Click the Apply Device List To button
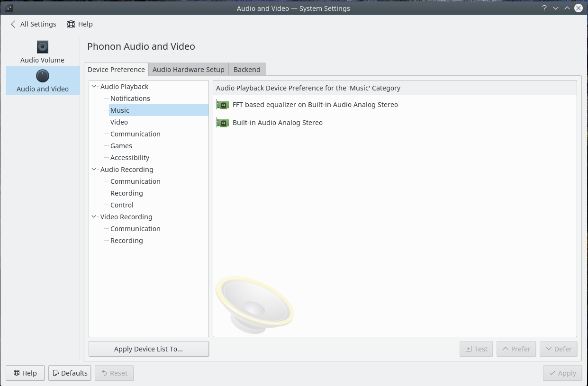The height and width of the screenshot is (386, 588). point(149,349)
